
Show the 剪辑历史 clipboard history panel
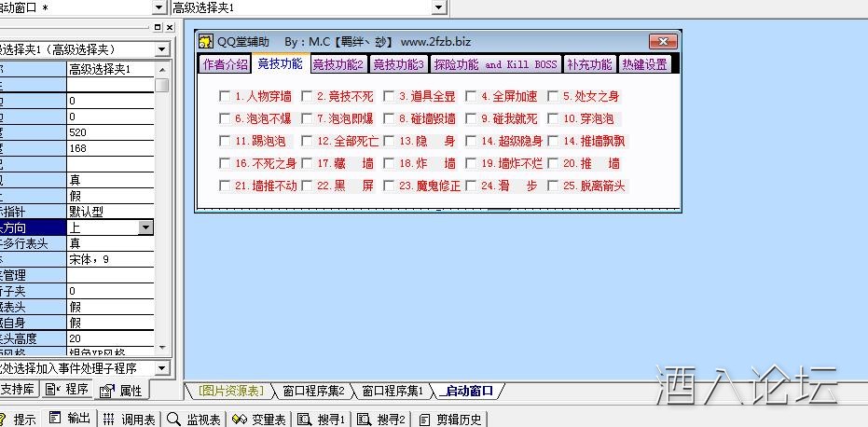pos(425,419)
